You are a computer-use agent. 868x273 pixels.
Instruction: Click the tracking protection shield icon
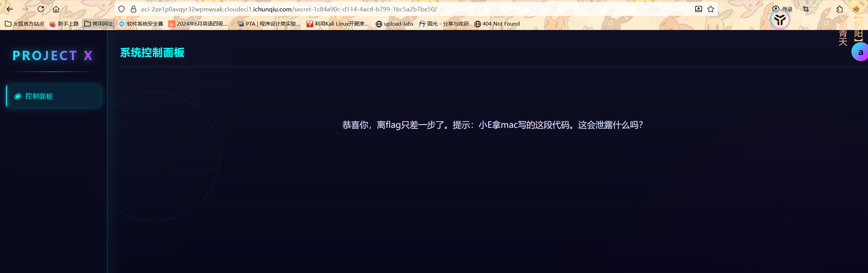121,9
